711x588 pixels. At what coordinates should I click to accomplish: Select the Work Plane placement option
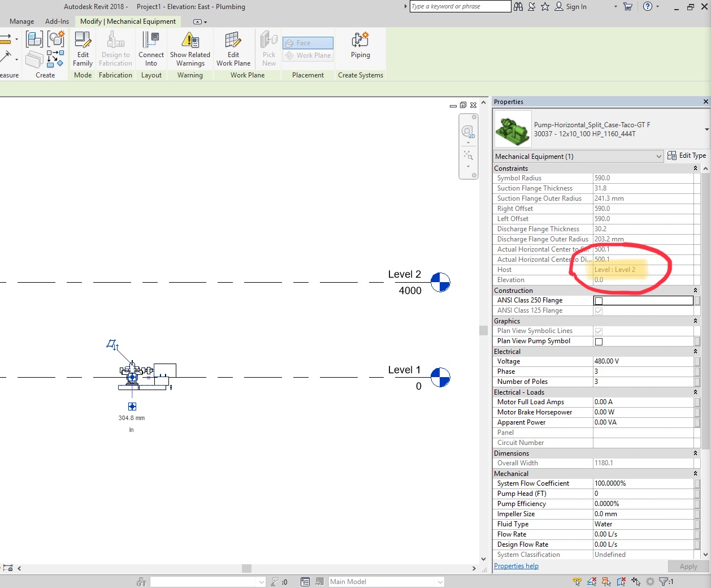tap(308, 55)
